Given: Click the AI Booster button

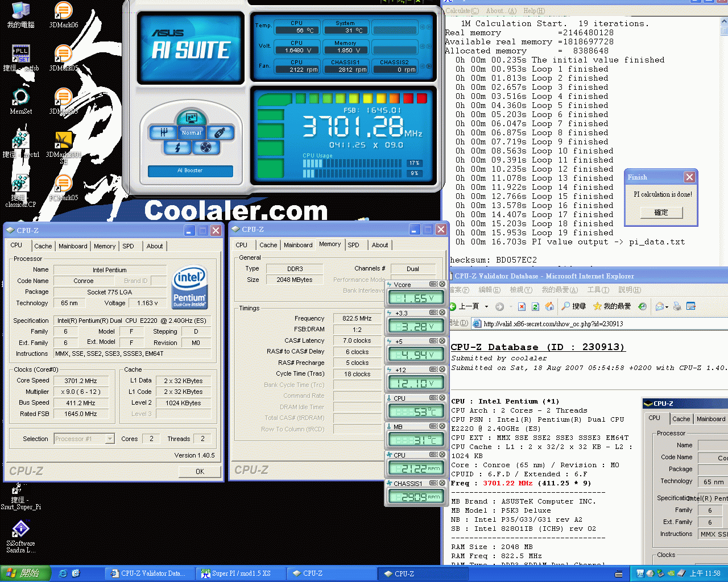Looking at the screenshot, I should click(x=190, y=171).
